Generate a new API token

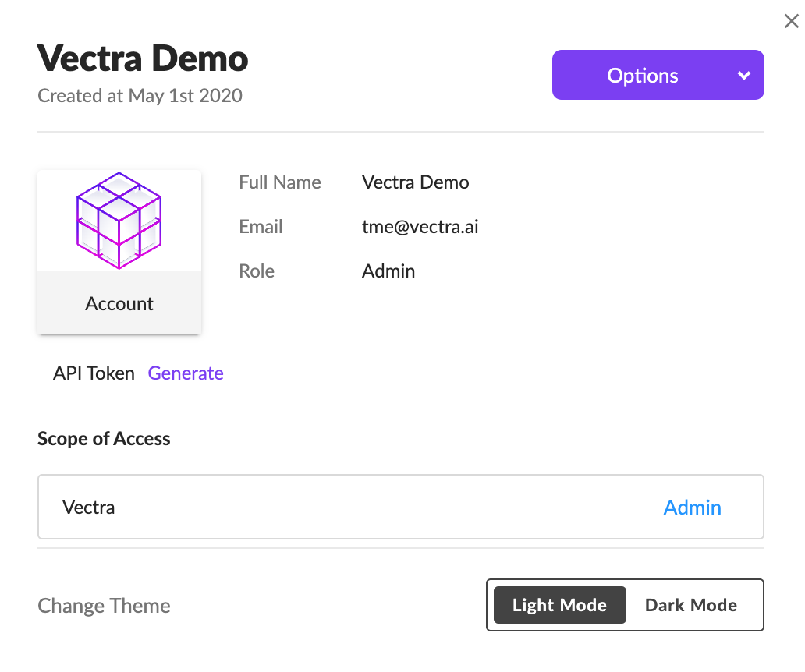click(186, 373)
